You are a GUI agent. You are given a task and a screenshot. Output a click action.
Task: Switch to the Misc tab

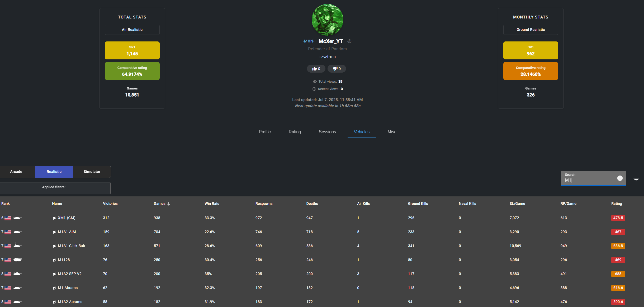[x=392, y=132]
